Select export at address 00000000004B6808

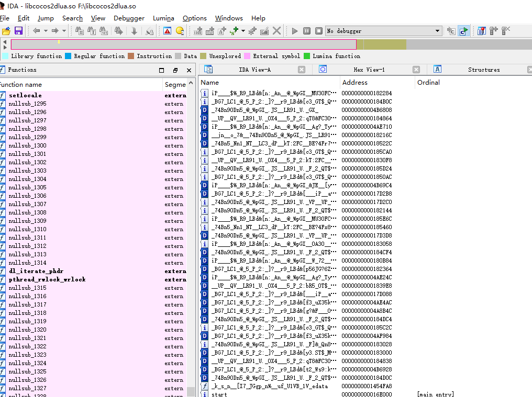[x=365, y=110]
